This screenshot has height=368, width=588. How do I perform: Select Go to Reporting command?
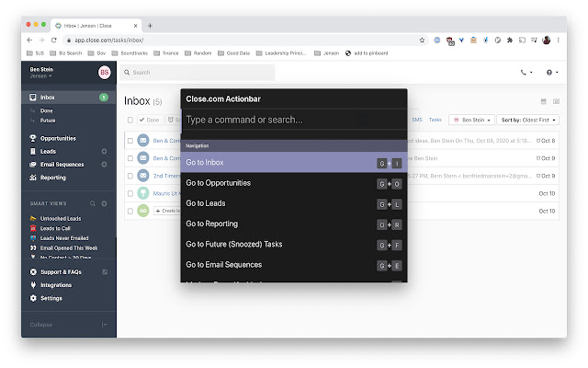(x=294, y=224)
